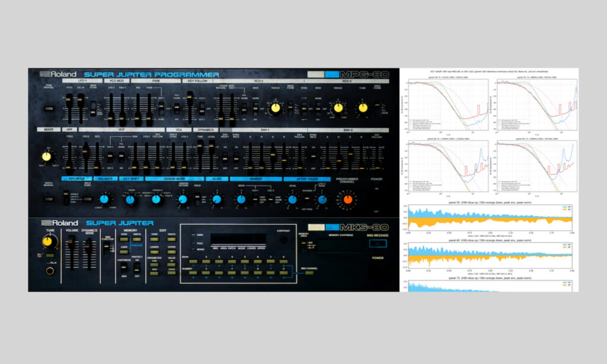Flip the Cartridge/MIDI switch
The width and height of the screenshot is (607, 364).
(x=123, y=267)
